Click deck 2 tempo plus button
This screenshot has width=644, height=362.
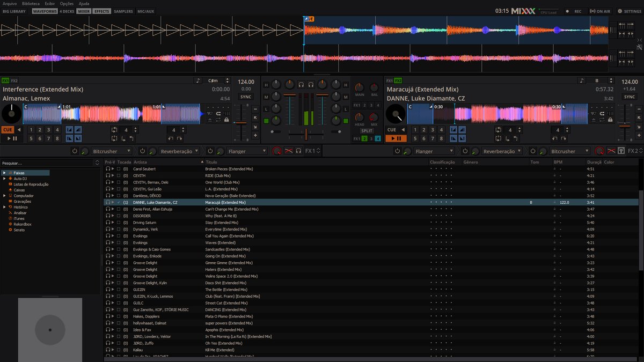pos(639,135)
